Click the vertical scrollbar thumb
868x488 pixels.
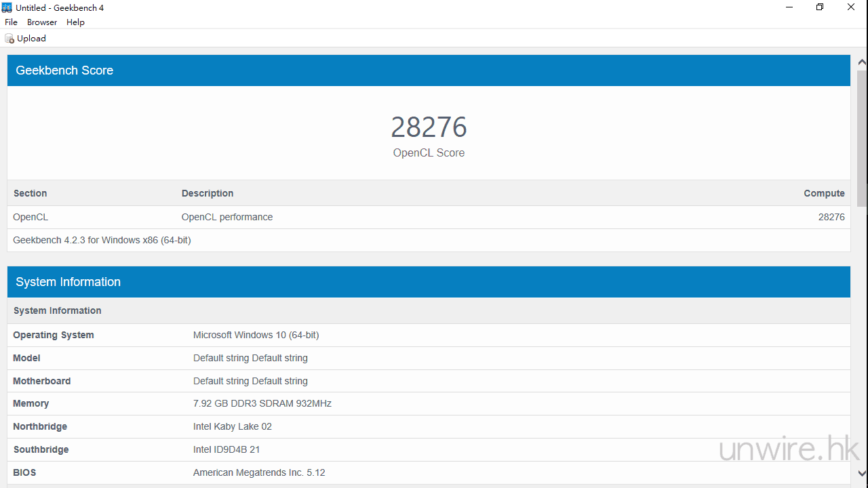(862, 136)
